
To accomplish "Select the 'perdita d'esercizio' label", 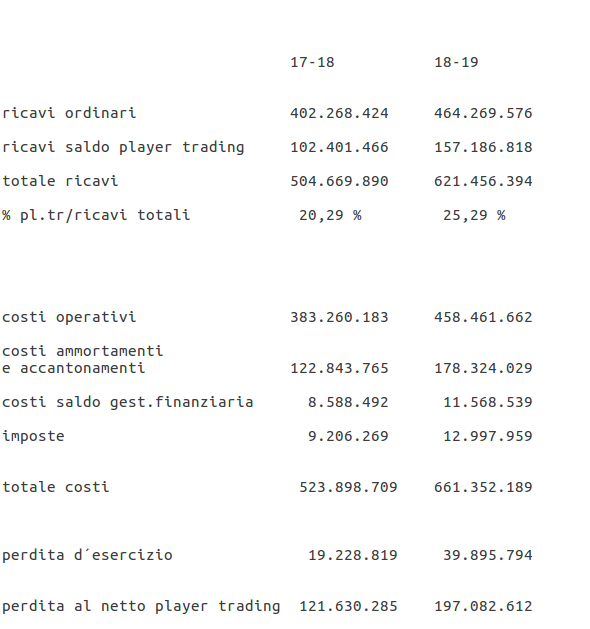I will (87, 555).
